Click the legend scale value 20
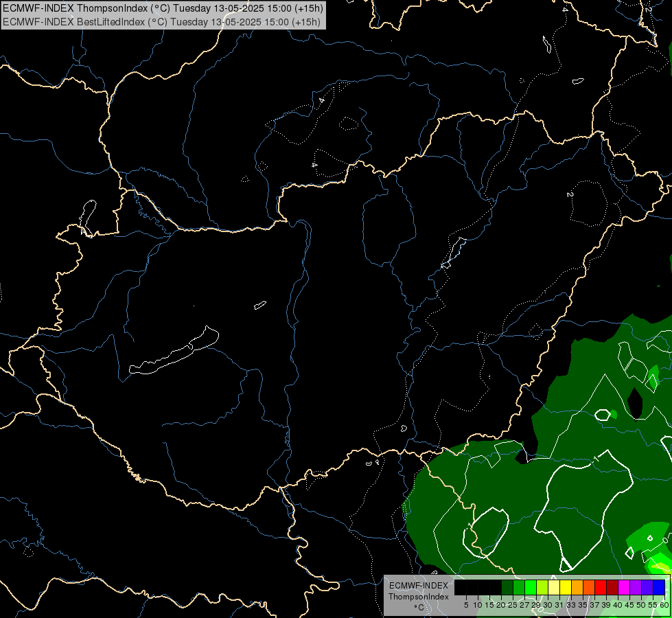672x618 pixels. pos(502,605)
